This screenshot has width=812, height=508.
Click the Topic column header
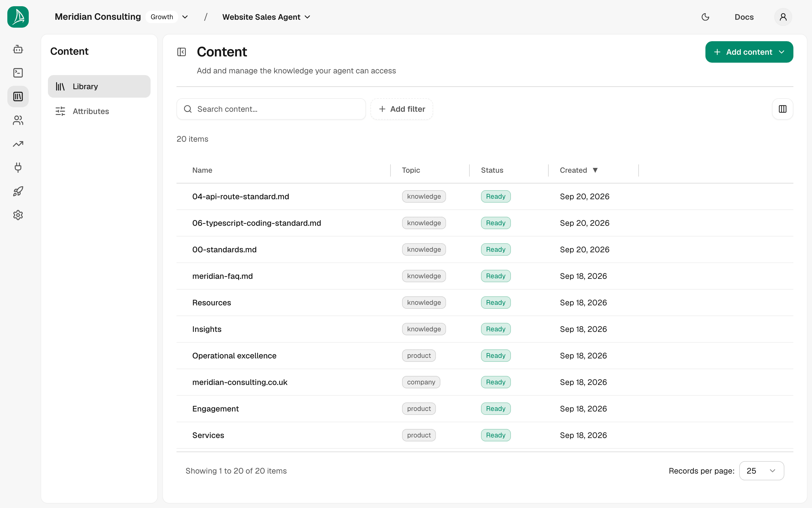coord(411,170)
